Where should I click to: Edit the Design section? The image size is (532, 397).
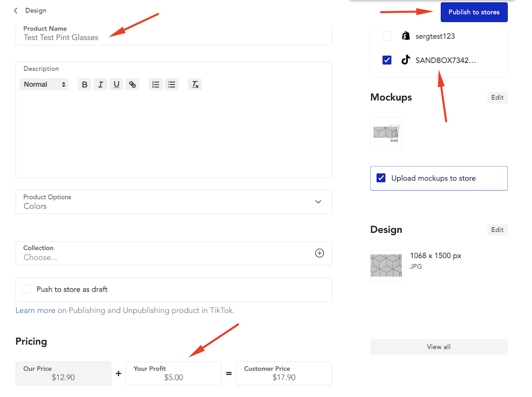pyautogui.click(x=497, y=230)
